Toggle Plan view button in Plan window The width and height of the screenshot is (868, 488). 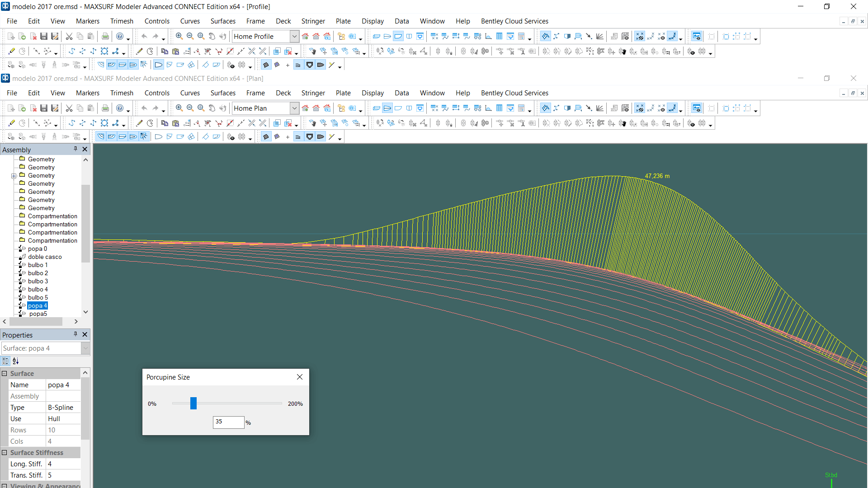pyautogui.click(x=387, y=108)
